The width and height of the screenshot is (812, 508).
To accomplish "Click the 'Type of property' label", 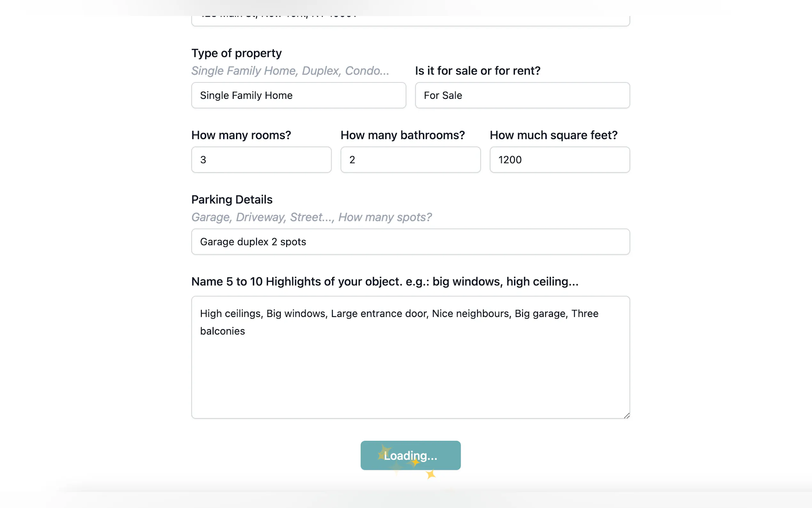I will point(236,53).
